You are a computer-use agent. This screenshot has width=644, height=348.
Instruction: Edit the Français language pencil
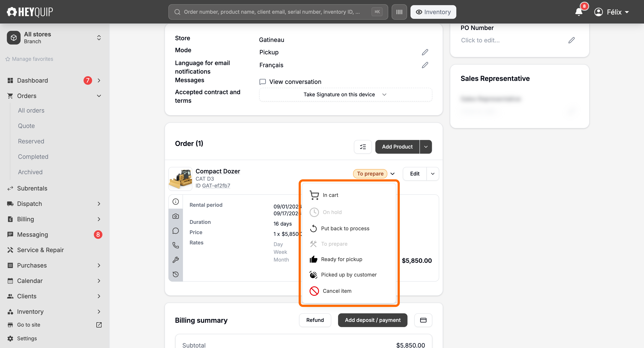[425, 65]
